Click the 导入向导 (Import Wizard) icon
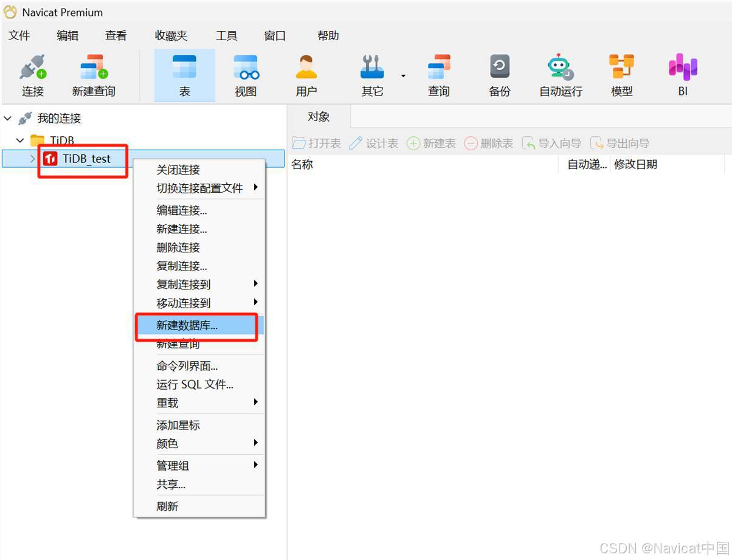The height and width of the screenshot is (560, 732). (x=528, y=143)
